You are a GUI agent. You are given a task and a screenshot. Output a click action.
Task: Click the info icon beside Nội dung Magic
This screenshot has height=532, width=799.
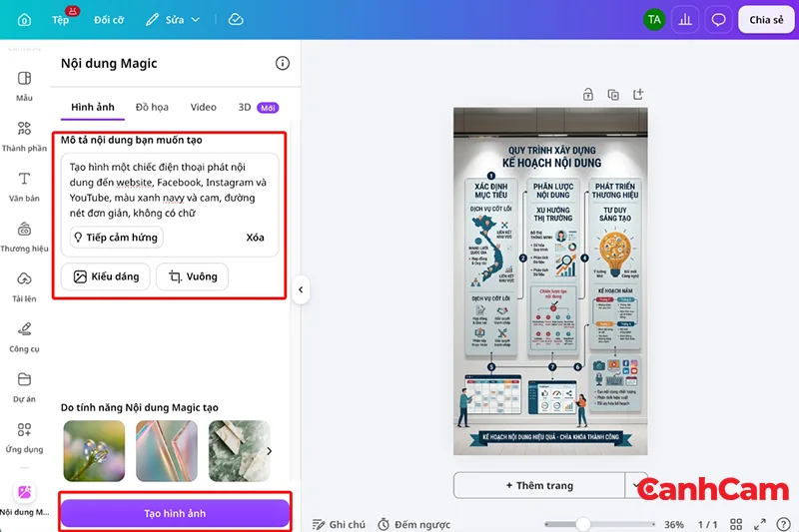click(283, 63)
